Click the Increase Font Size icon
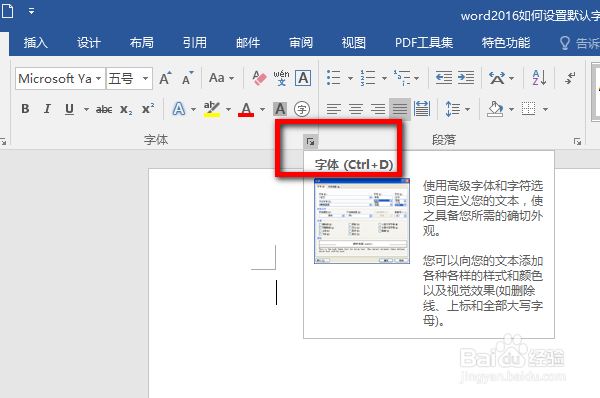The image size is (600, 398). (x=165, y=78)
